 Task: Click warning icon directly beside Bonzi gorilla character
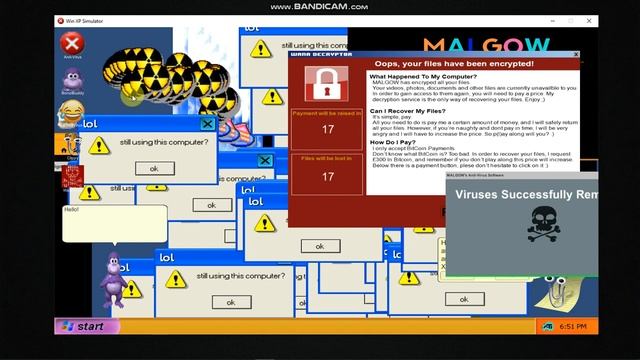point(131,289)
